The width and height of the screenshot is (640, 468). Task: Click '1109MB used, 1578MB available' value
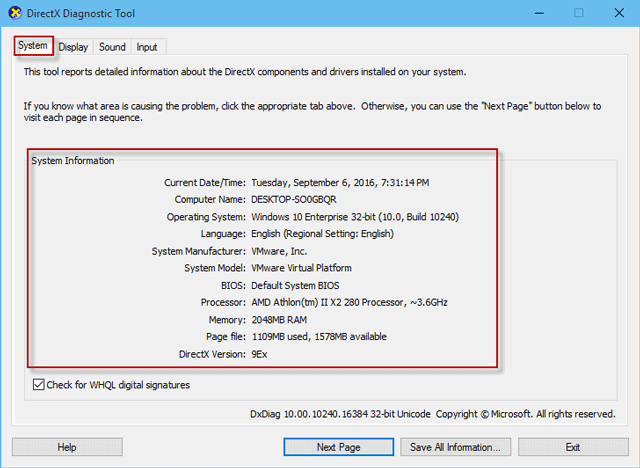319,337
